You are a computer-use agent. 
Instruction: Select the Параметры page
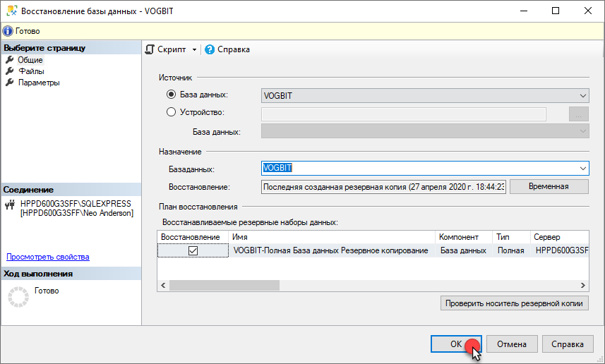tap(39, 83)
